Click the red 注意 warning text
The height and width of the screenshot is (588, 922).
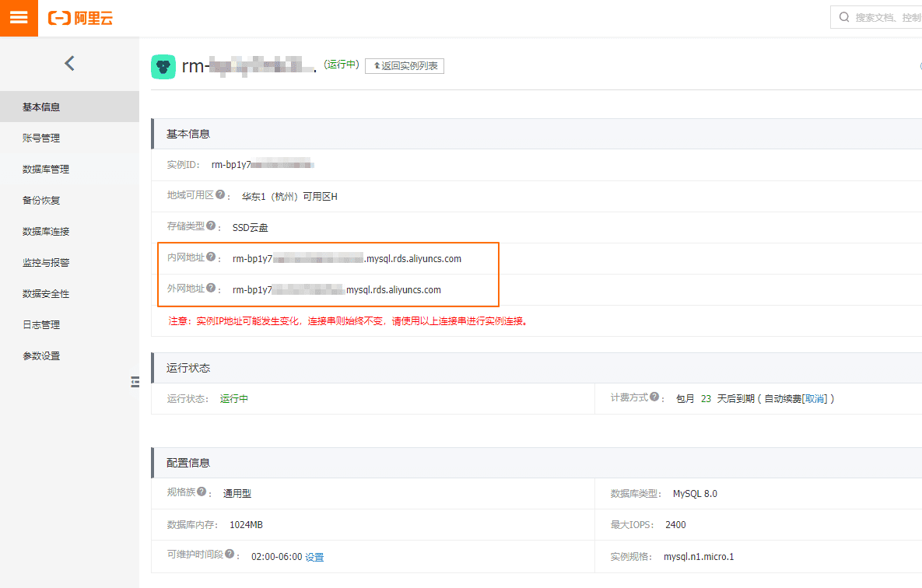(348, 321)
